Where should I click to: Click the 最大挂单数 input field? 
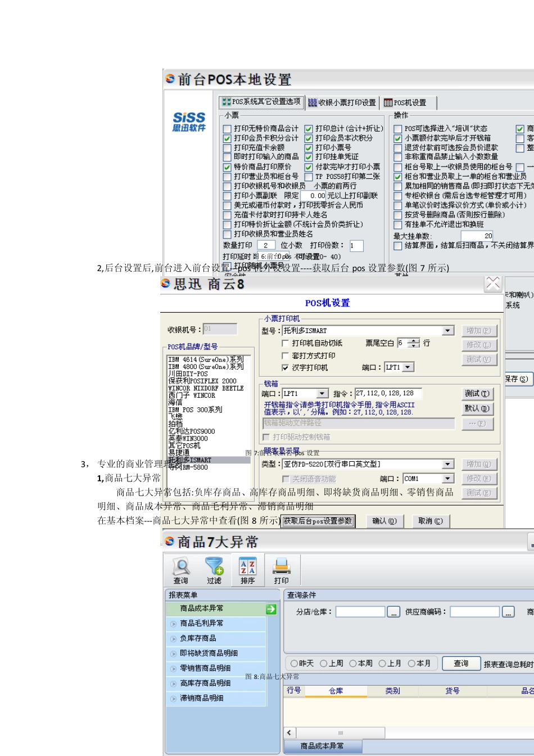coord(477,236)
